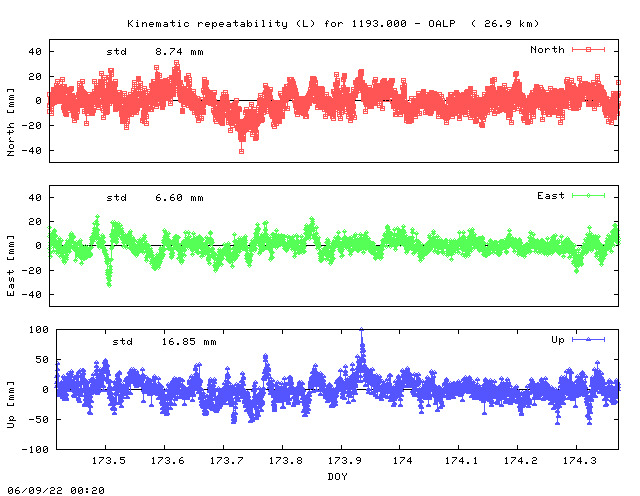Click the 100 tick on the Up axis
This screenshot has height=496, width=640.
click(39, 330)
